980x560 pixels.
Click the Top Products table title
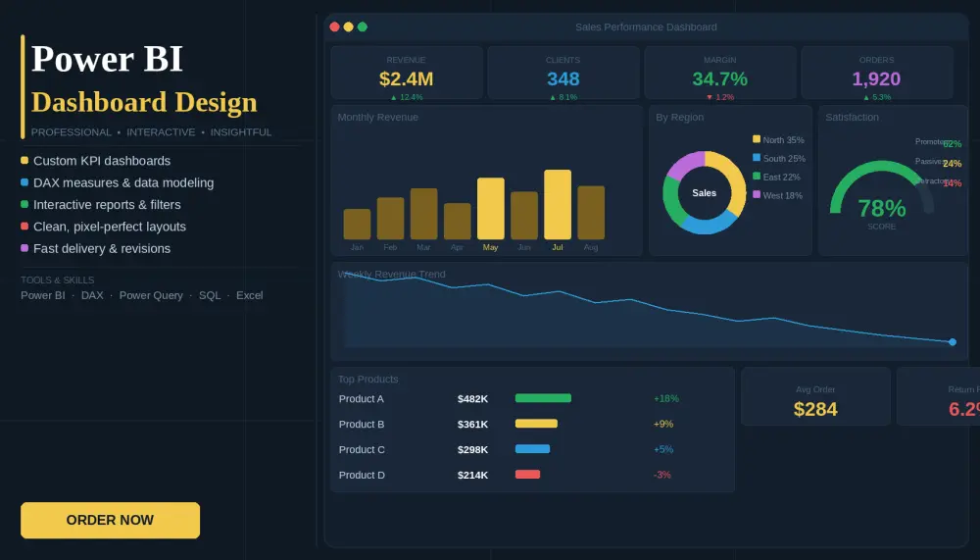pyautogui.click(x=368, y=380)
